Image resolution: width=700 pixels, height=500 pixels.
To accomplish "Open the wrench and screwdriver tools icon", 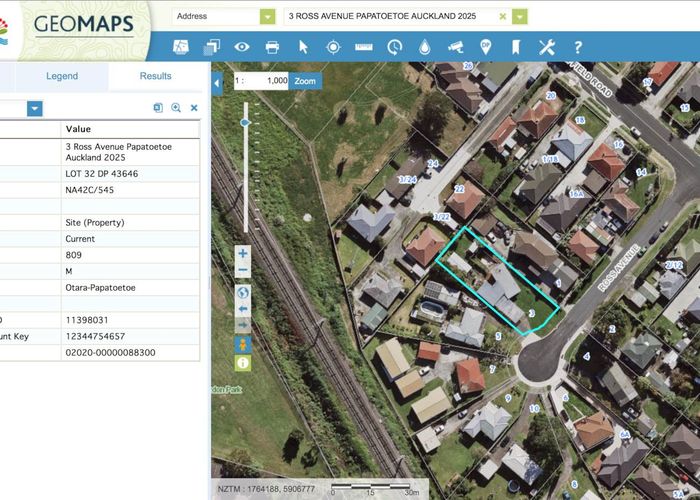I will (x=546, y=47).
